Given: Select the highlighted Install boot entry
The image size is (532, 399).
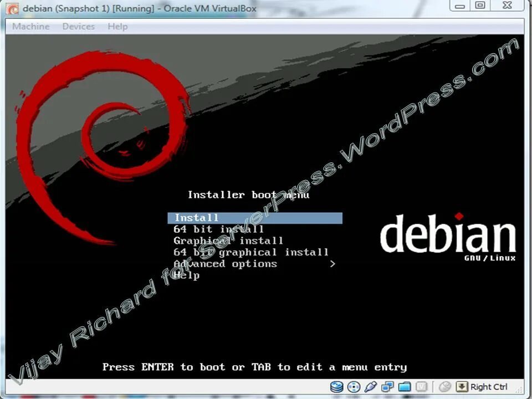Looking at the screenshot, I should point(255,218).
